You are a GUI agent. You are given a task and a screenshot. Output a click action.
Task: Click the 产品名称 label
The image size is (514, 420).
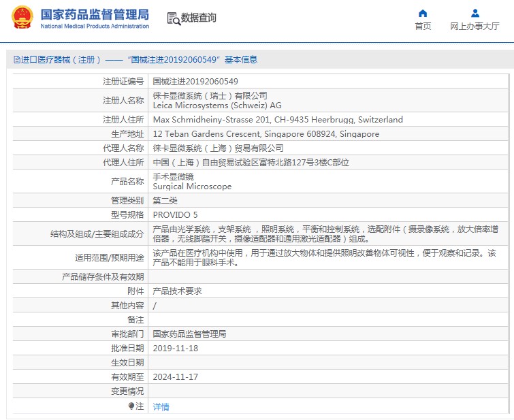coord(127,181)
